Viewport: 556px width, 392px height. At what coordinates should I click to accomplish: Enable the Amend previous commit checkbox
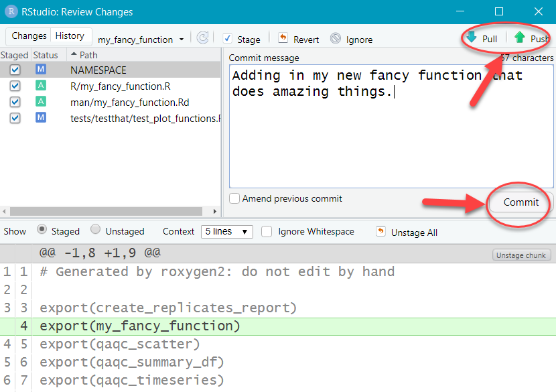(234, 198)
